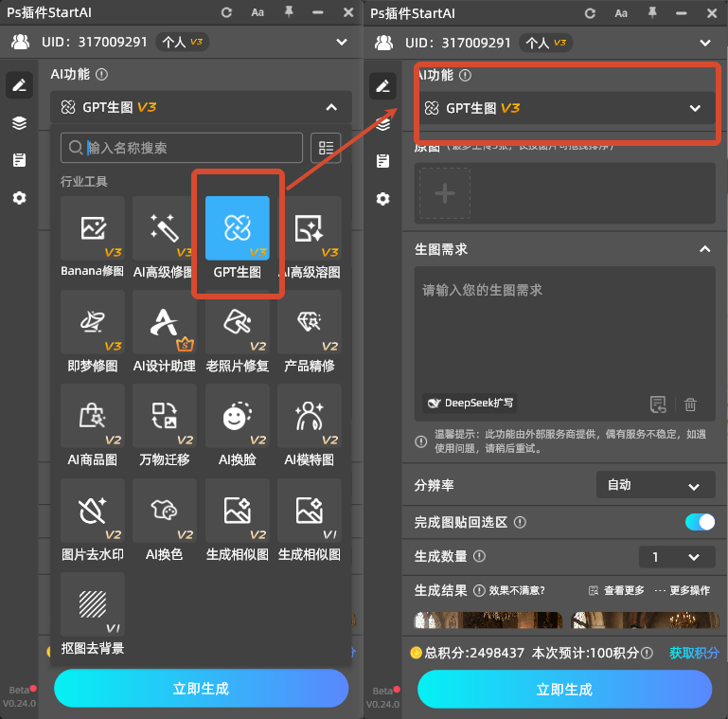
Task: Select the 生成相似图 V2 tool
Action: coord(238,511)
